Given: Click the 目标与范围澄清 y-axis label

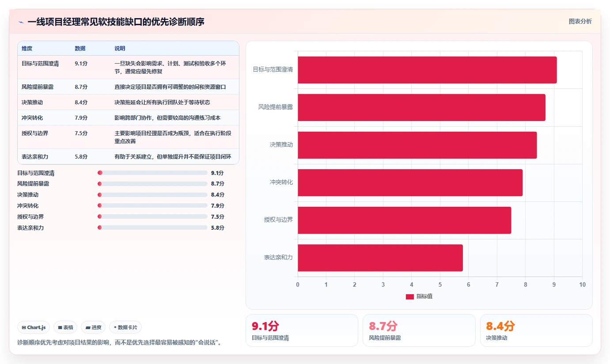Looking at the screenshot, I should (x=273, y=70).
